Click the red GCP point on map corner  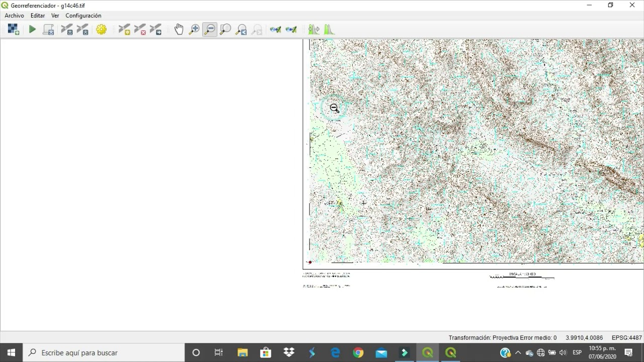click(310, 262)
